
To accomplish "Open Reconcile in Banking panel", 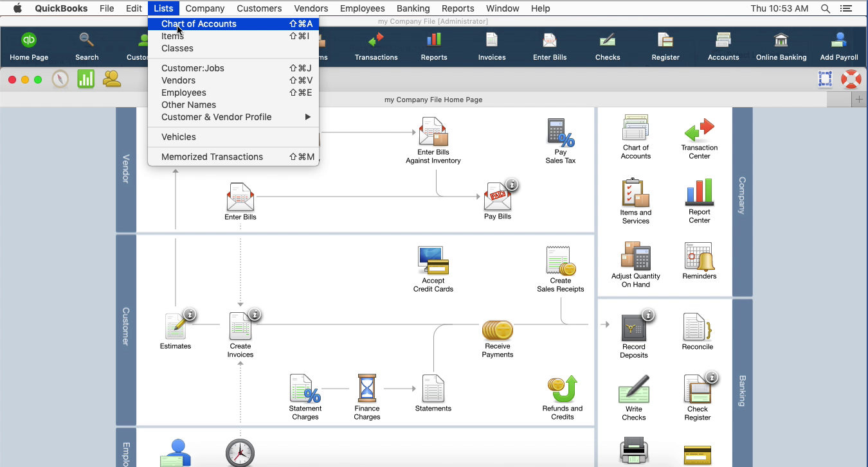I will tap(698, 331).
